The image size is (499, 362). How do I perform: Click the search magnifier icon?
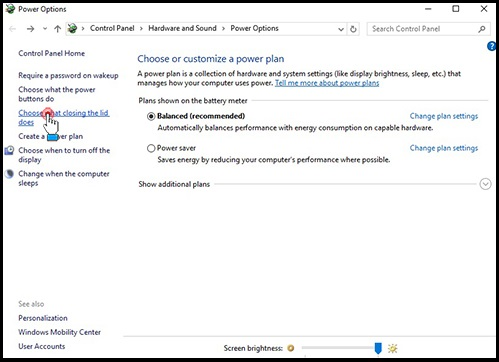click(x=481, y=29)
